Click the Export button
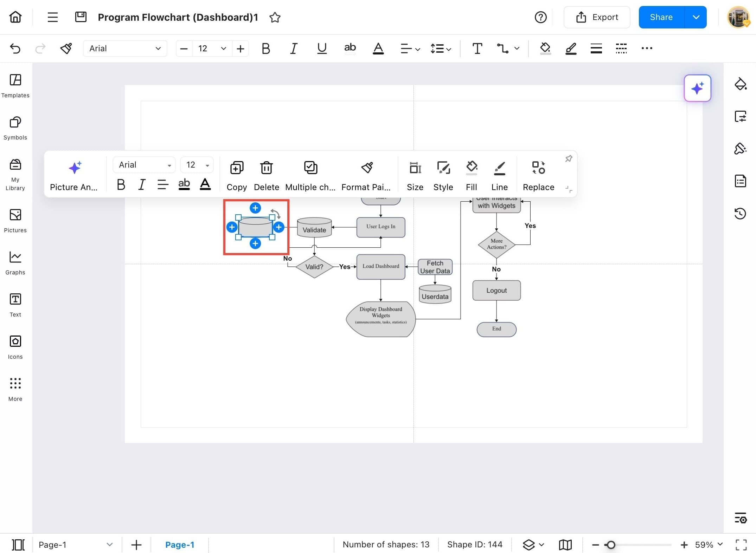This screenshot has height=553, width=756. [x=597, y=17]
